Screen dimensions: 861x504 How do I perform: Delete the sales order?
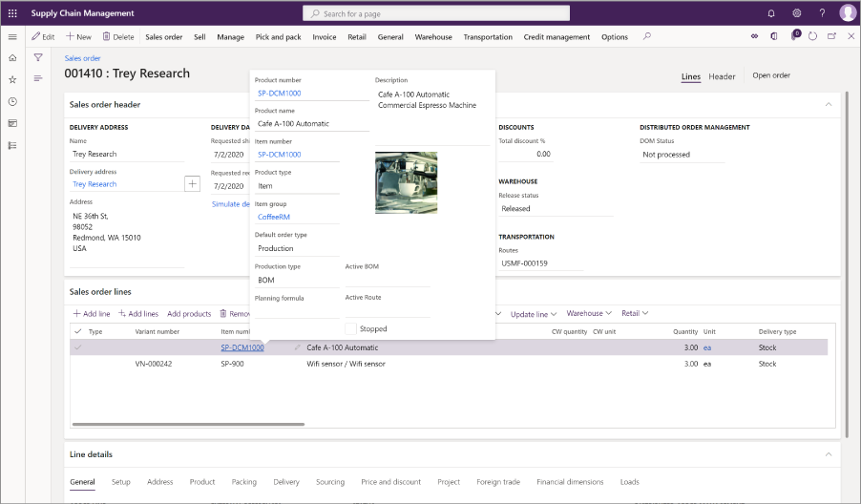pyautogui.click(x=118, y=37)
